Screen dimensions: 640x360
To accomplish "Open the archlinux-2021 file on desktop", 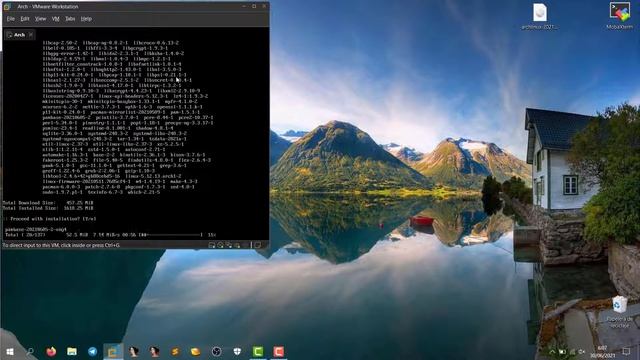I will click(x=540, y=16).
